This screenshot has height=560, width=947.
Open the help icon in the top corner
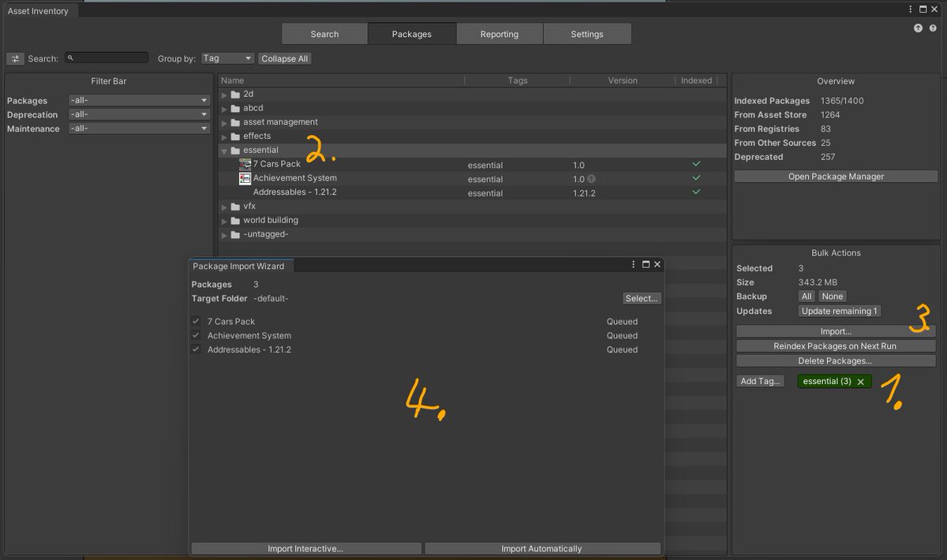pos(933,28)
